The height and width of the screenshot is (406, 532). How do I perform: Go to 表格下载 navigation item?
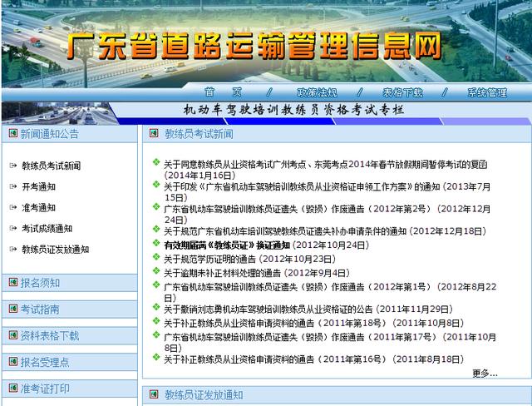pyautogui.click(x=402, y=92)
